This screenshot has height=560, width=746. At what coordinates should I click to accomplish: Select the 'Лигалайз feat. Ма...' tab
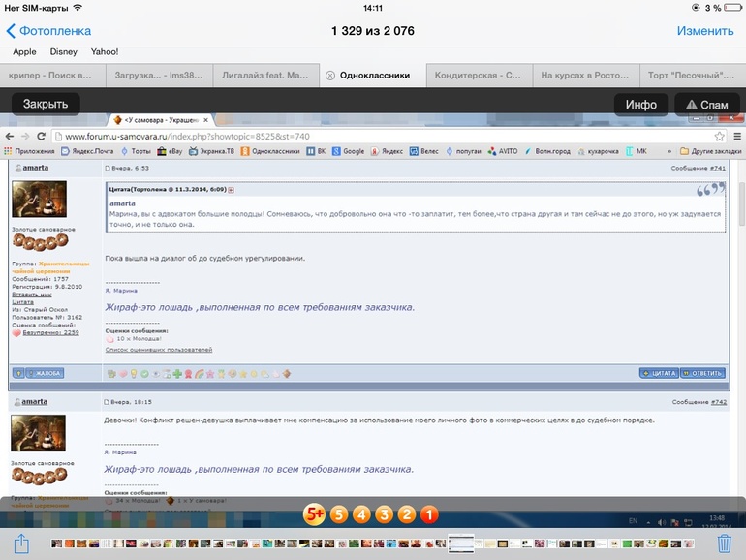tap(265, 76)
